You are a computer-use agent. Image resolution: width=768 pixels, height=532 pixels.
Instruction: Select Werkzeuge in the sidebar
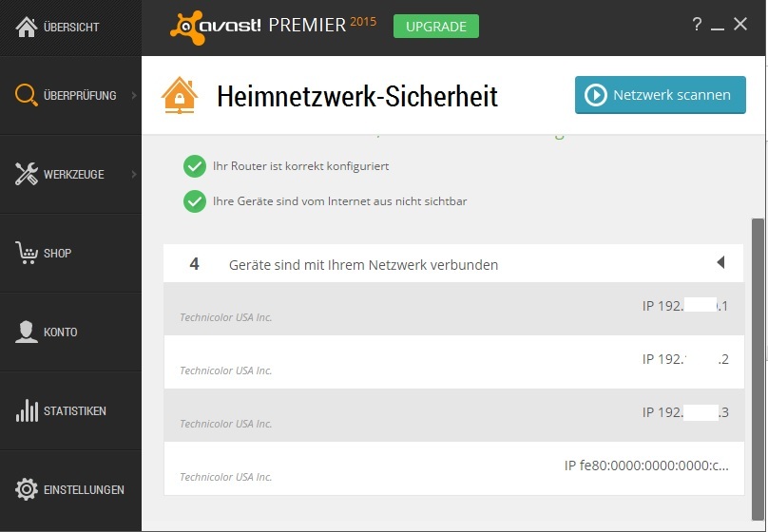pyautogui.click(x=70, y=174)
